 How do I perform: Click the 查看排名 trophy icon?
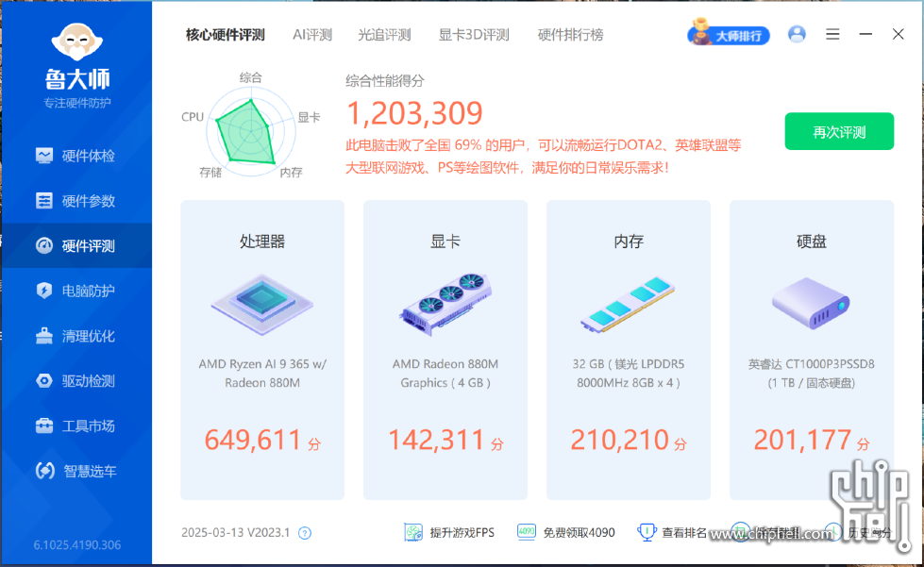coord(647,532)
